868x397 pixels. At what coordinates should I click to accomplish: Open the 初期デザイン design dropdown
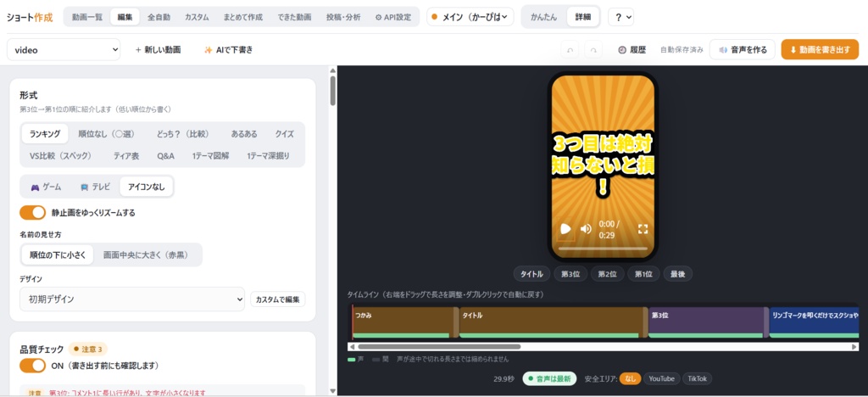tap(132, 299)
